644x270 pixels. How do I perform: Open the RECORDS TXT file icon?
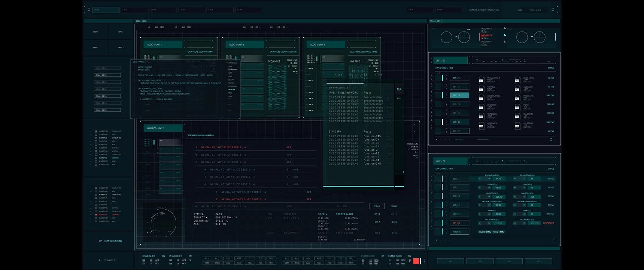click(x=481, y=107)
